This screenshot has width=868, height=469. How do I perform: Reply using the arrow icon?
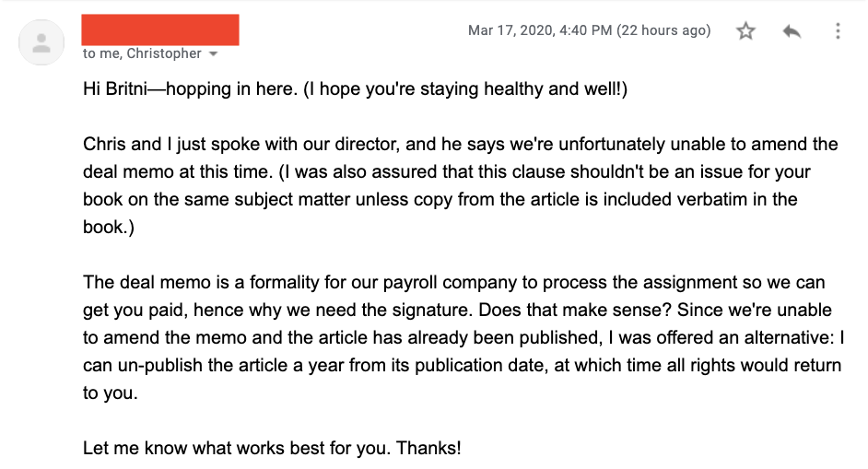tap(792, 31)
